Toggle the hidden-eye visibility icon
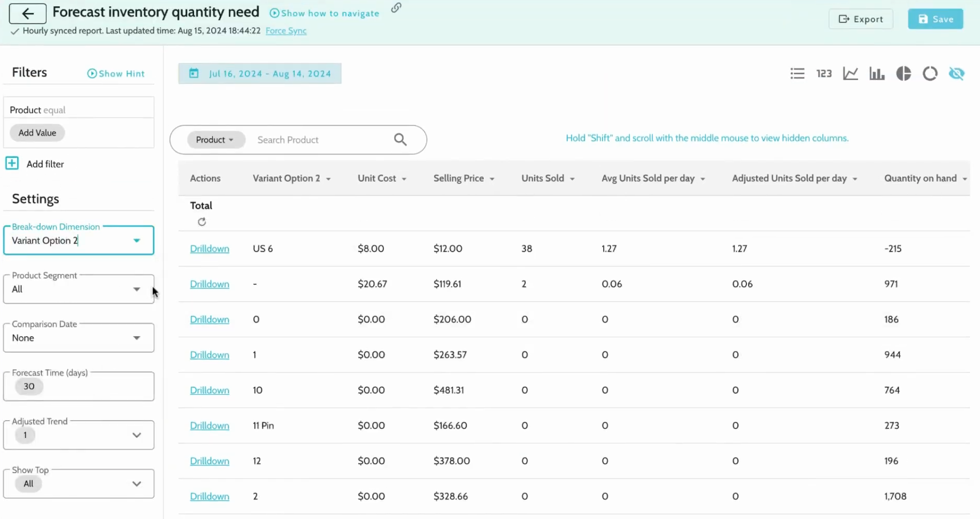The height and width of the screenshot is (519, 980). click(957, 74)
